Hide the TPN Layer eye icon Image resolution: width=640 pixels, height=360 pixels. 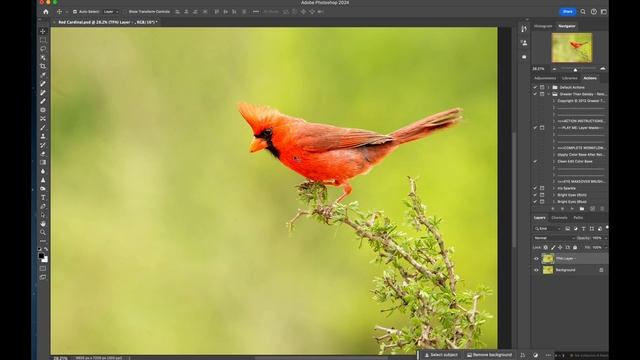pos(536,259)
